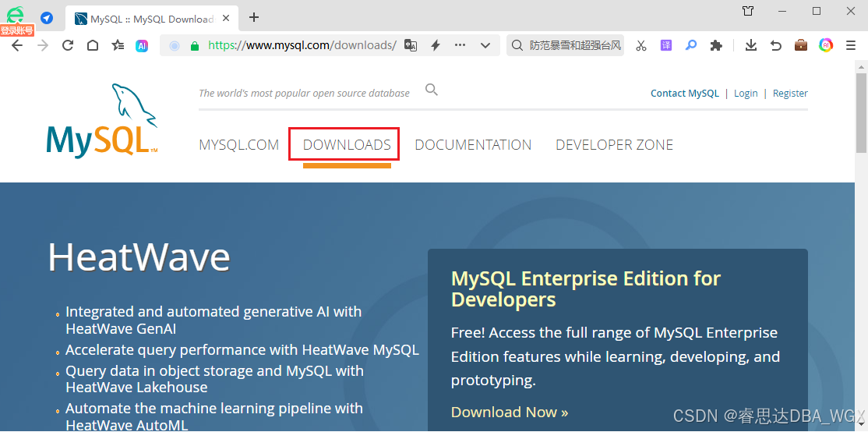Open the three-dot more options in address bar
The width and height of the screenshot is (868, 432).
coord(460,45)
